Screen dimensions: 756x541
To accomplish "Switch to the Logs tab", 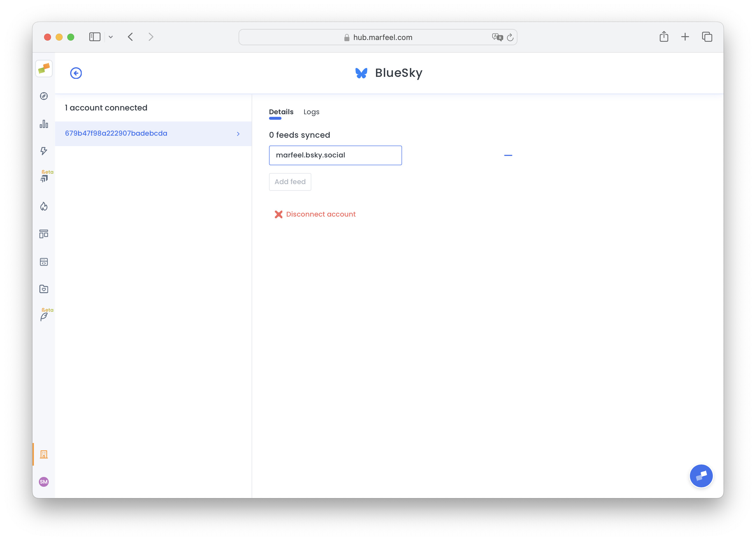I will (311, 112).
